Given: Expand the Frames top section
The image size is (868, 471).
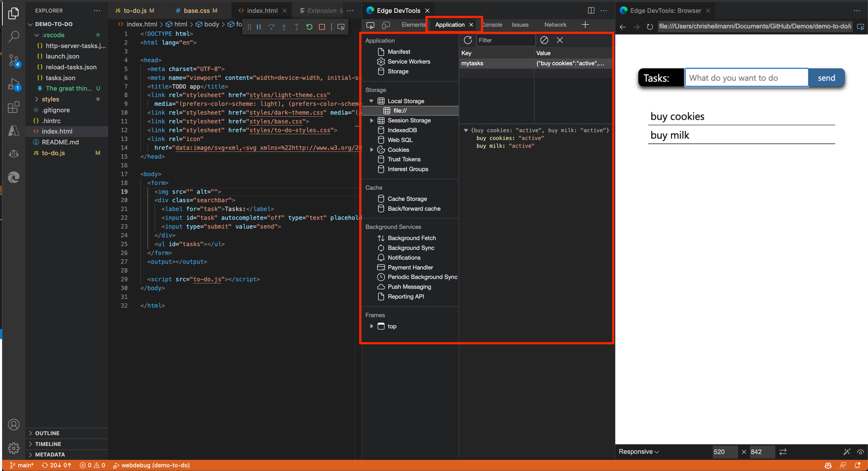Looking at the screenshot, I should (x=372, y=326).
